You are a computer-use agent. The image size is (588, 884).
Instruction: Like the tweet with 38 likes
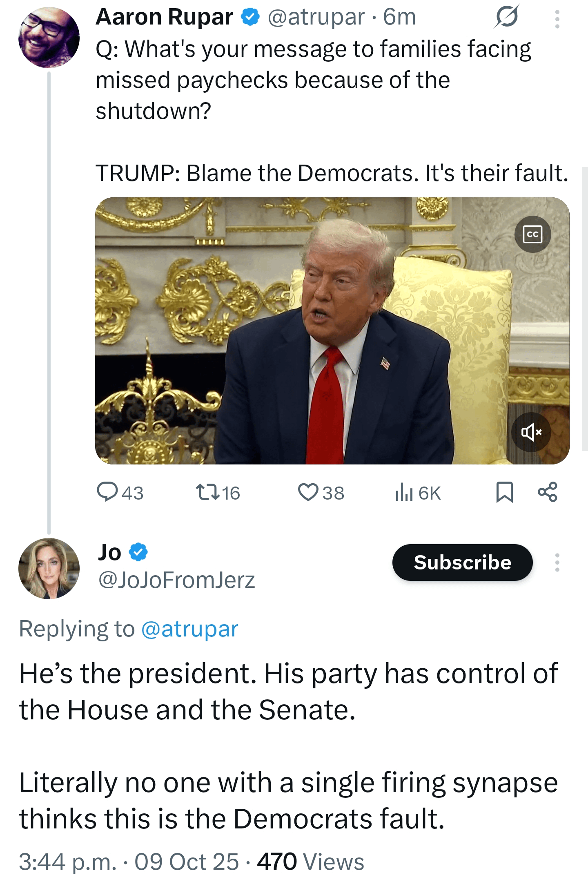coord(308,492)
